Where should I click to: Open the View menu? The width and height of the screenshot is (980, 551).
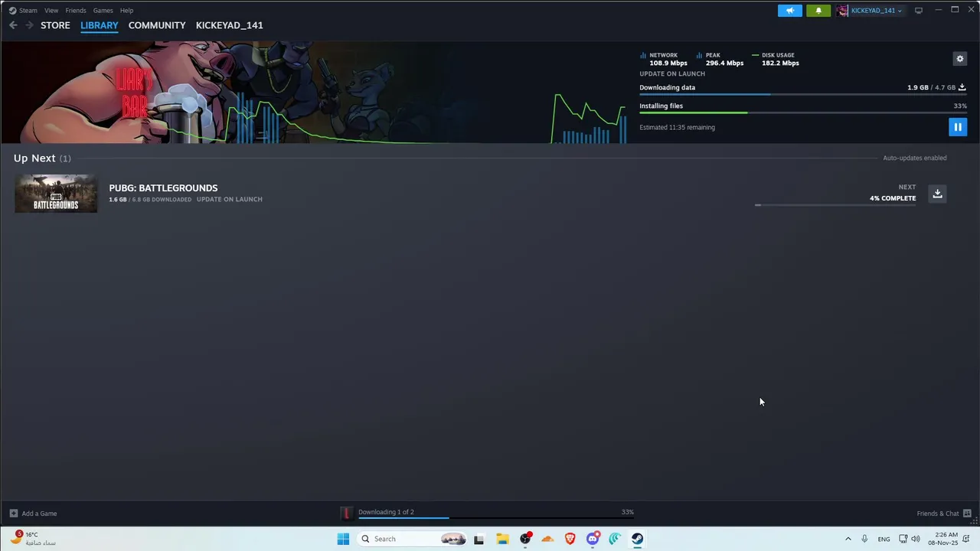pos(51,11)
